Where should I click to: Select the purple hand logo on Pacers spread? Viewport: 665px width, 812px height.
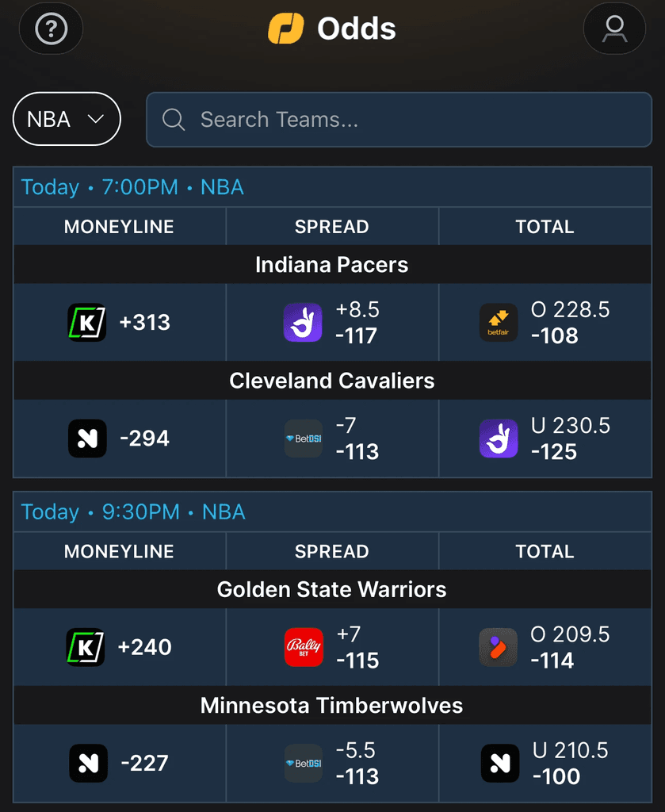304,322
